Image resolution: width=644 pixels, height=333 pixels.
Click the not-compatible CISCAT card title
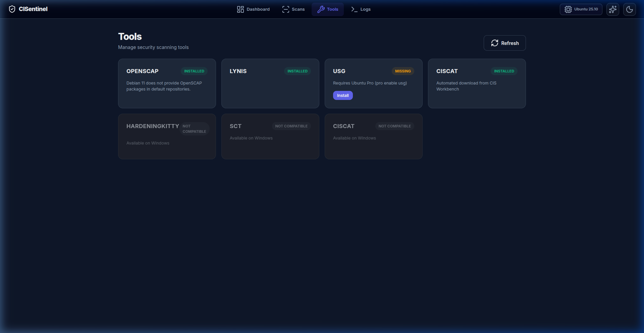pyautogui.click(x=343, y=126)
